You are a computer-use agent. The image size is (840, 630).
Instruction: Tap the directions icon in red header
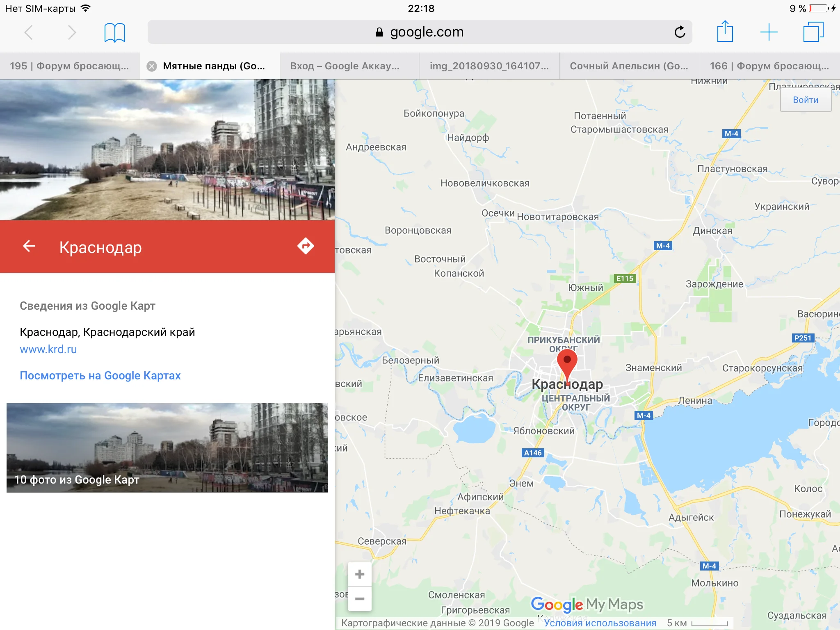coord(306,246)
